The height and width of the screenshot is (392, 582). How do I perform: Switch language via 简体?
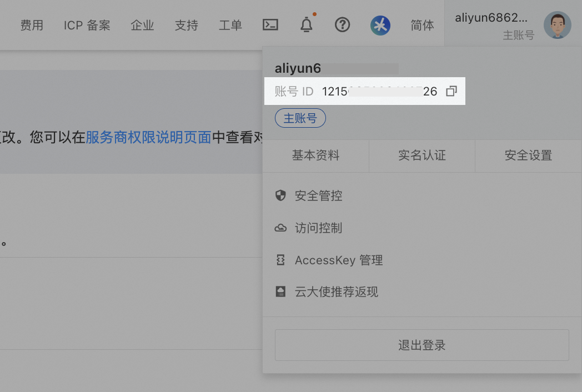tap(422, 25)
